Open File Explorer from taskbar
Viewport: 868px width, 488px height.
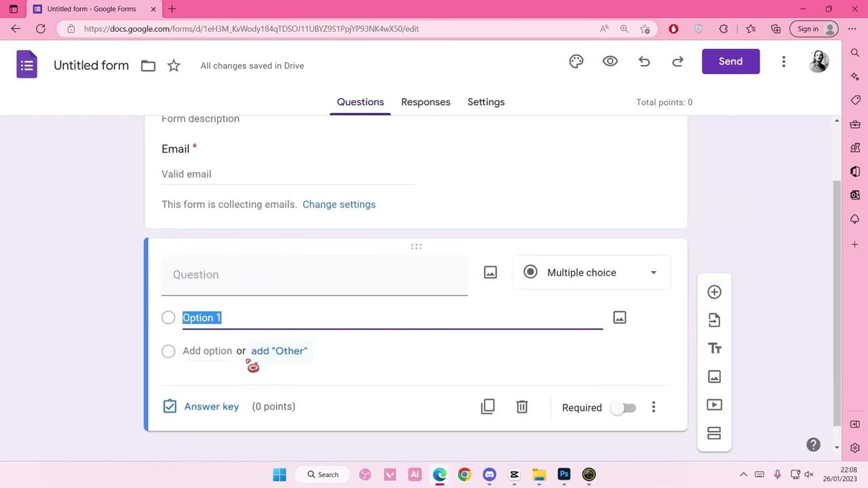click(x=539, y=474)
